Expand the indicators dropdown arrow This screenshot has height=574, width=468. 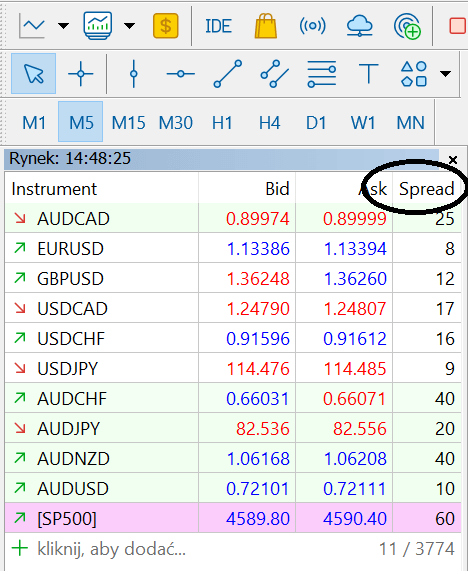129,26
